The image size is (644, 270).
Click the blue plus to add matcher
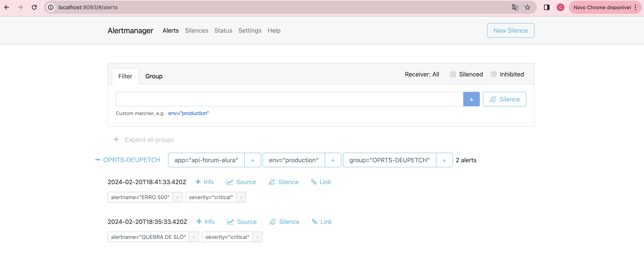(471, 99)
